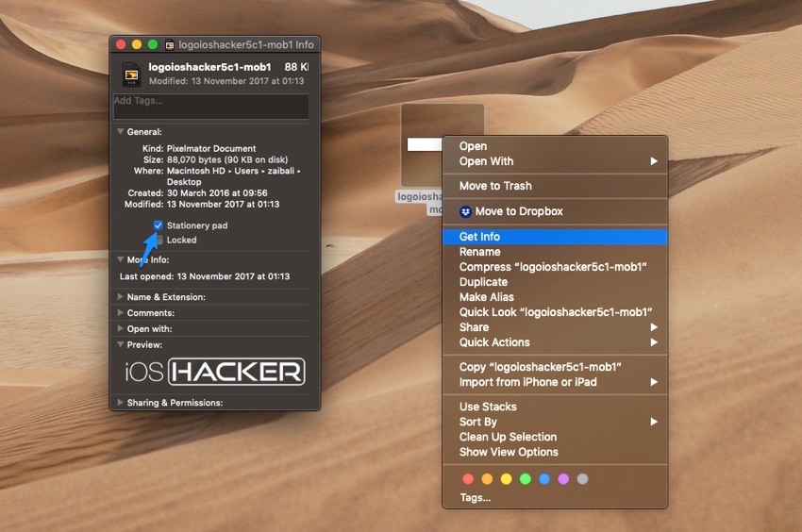Expand the Open with section
This screenshot has width=802, height=532.
120,328
